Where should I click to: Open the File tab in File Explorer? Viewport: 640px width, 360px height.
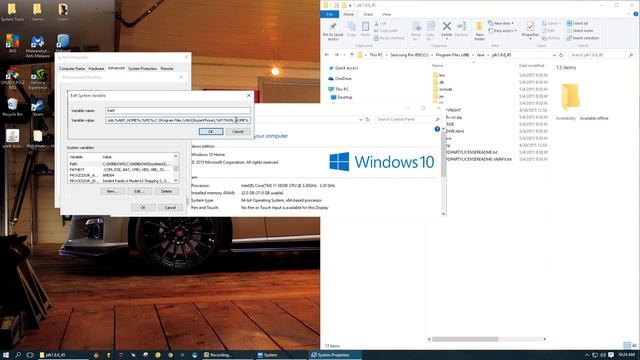tap(329, 14)
